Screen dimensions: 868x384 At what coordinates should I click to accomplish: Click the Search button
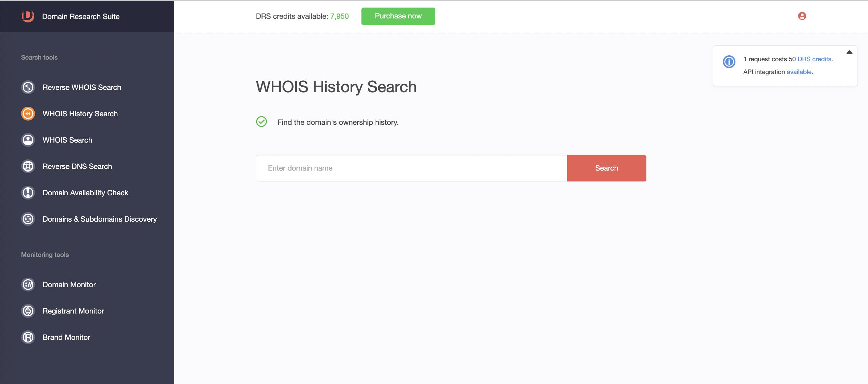coord(607,168)
